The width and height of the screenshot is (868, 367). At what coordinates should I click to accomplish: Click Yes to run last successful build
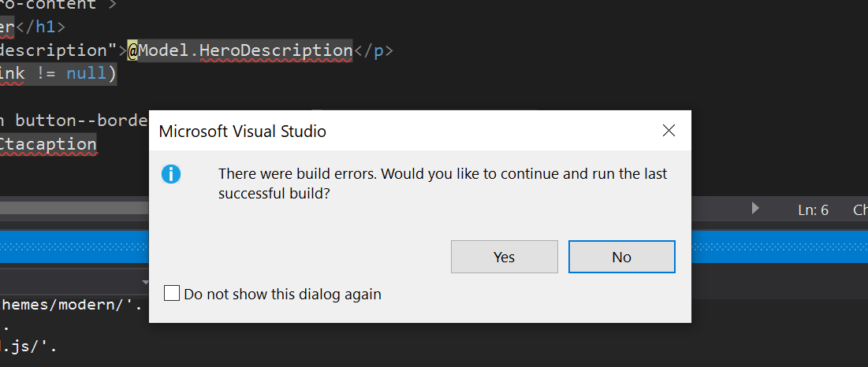pos(505,257)
